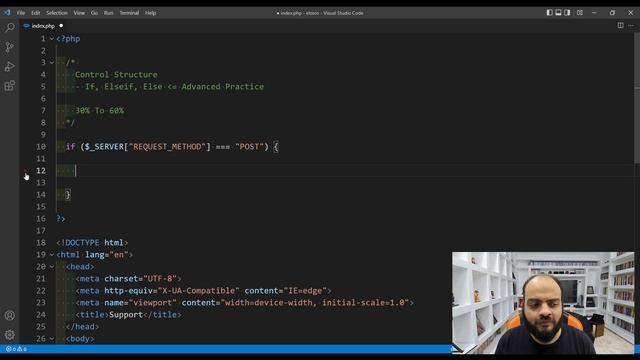
Task: Open the Edit menu
Action: point(36,13)
